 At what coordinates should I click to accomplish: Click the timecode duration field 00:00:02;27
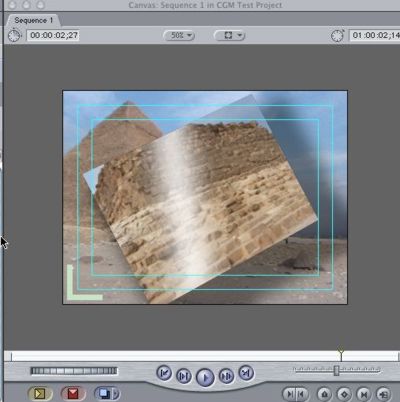(x=53, y=35)
